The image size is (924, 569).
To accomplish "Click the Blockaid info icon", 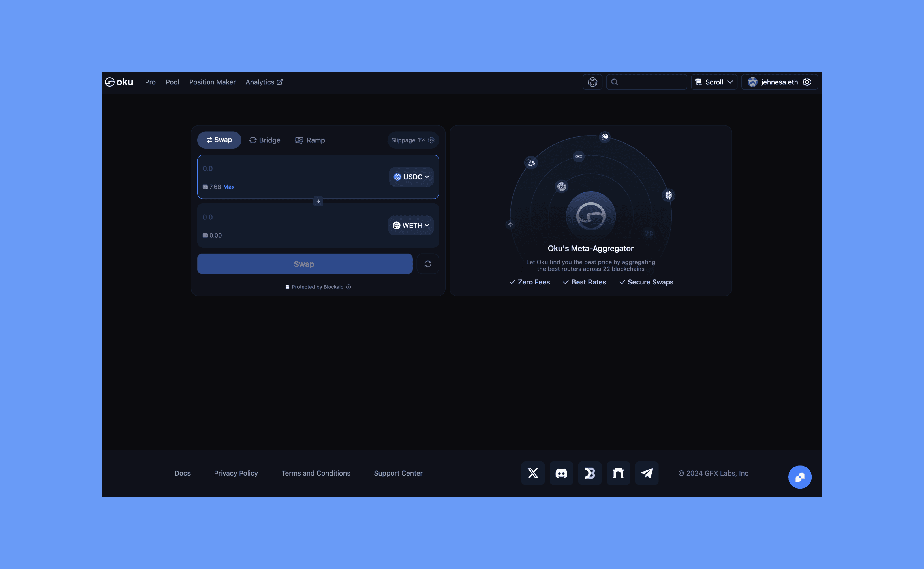I will pyautogui.click(x=348, y=287).
